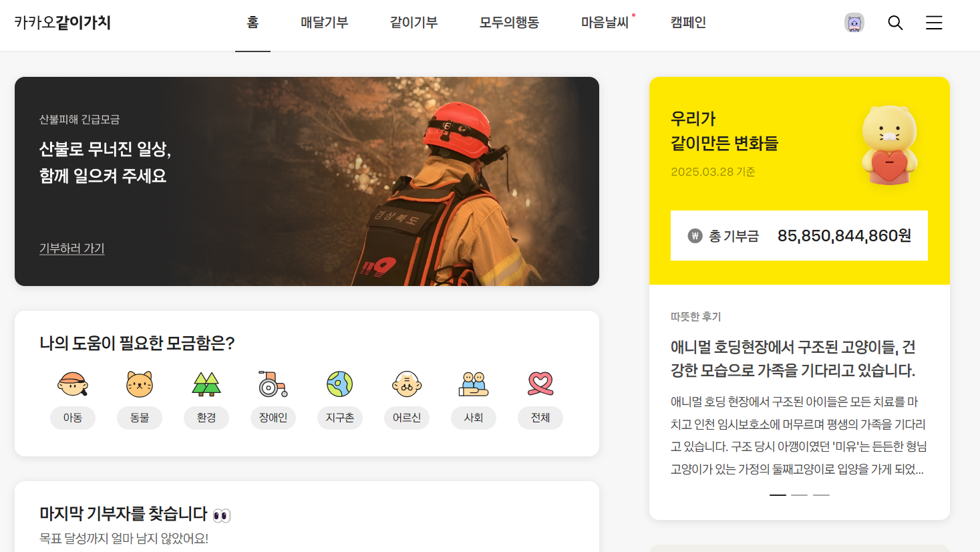Select the 환경 (environment) trees icon

[x=206, y=384]
